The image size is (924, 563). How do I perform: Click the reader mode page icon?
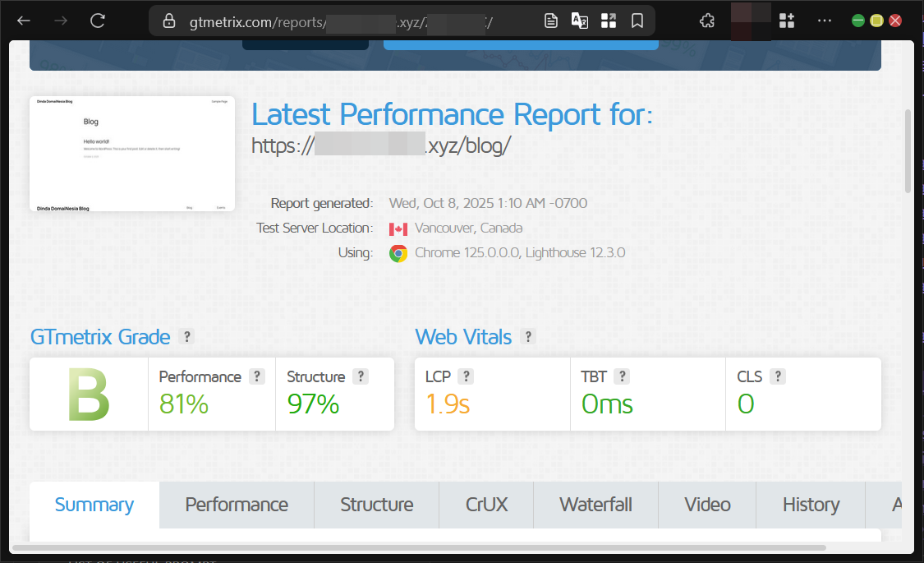[551, 21]
